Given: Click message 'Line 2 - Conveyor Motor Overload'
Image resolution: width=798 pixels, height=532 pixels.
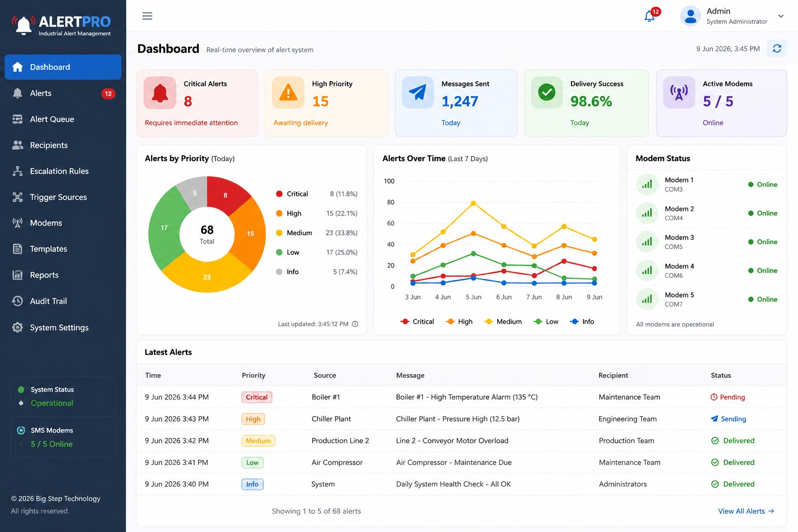Looking at the screenshot, I should coord(452,441).
